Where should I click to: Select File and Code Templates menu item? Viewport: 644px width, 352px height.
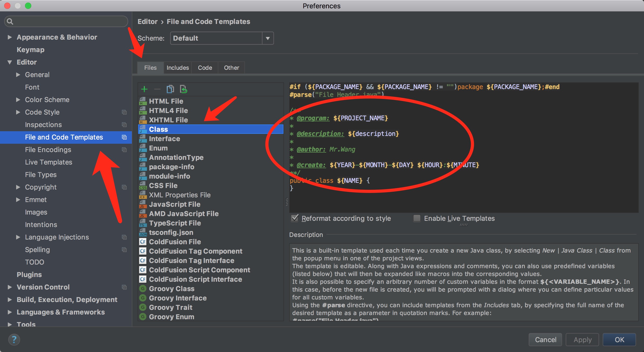tap(64, 137)
